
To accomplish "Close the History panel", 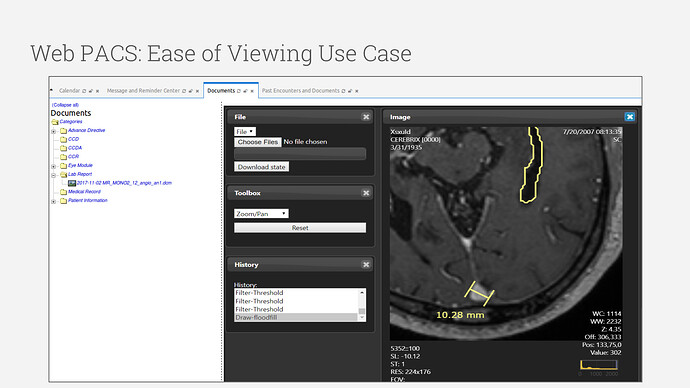I will pyautogui.click(x=366, y=265).
